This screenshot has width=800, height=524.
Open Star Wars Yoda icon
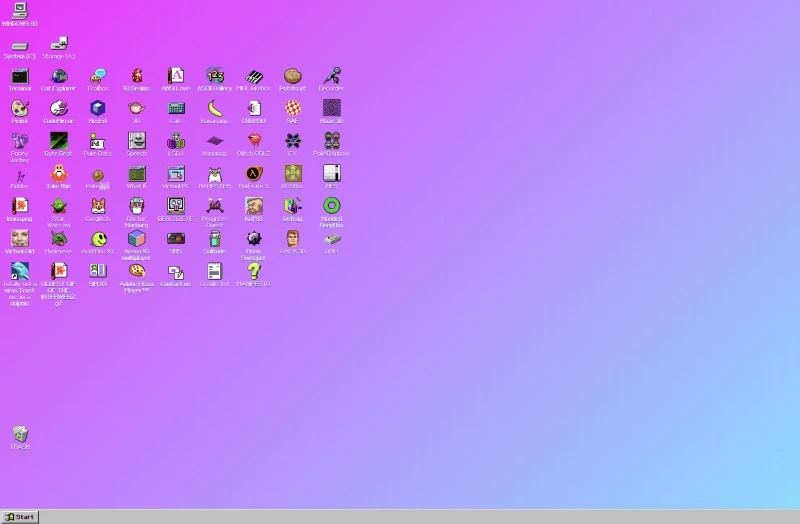coord(59,206)
